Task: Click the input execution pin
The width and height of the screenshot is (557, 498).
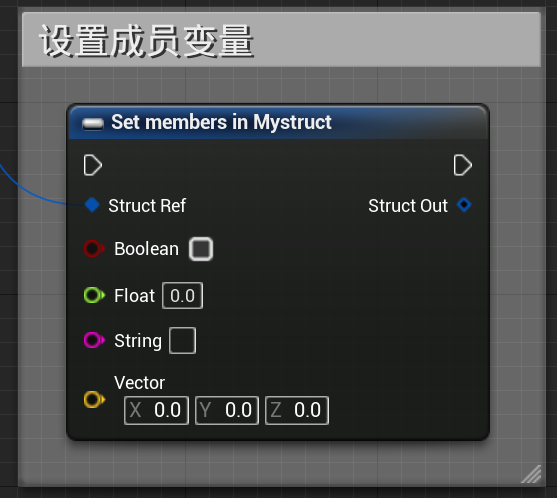Action: [x=93, y=165]
